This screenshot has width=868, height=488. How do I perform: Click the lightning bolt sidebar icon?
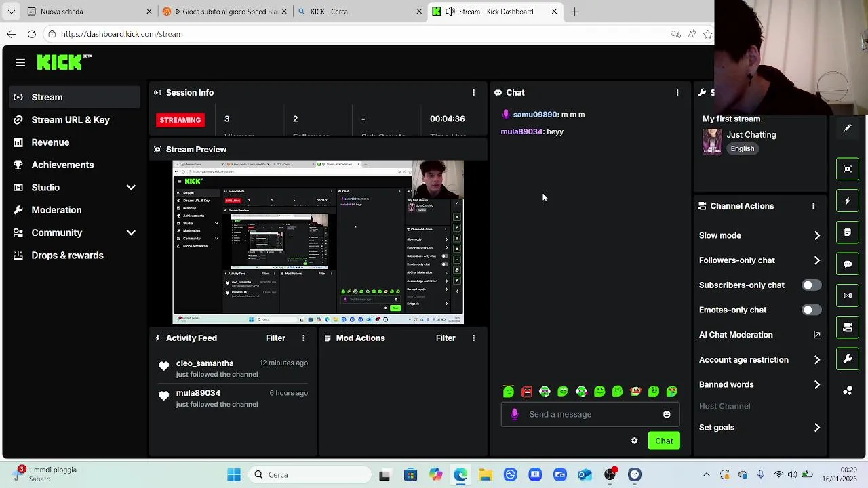pyautogui.click(x=848, y=201)
